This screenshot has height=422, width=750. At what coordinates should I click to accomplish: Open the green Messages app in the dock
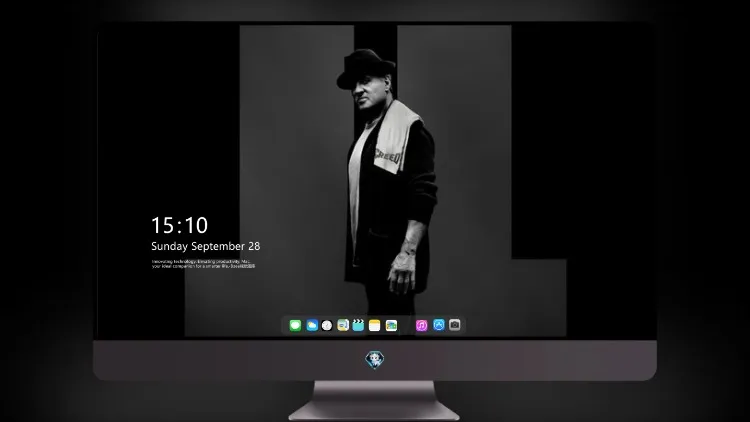295,325
